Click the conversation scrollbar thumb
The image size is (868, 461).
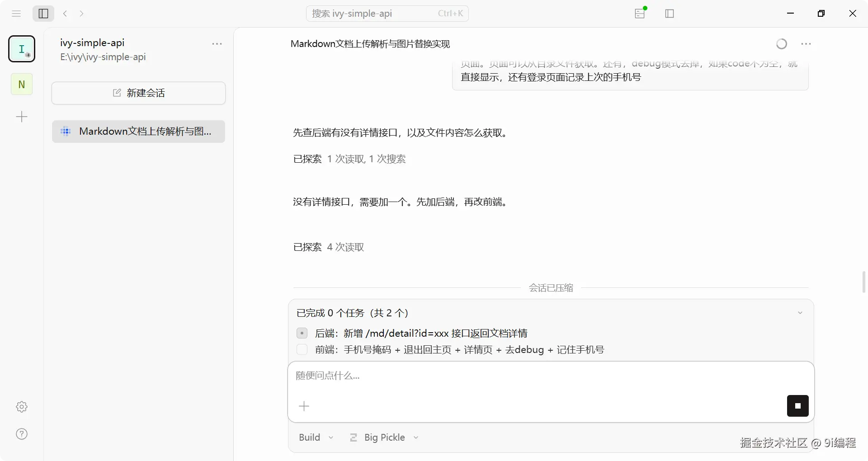coord(864,282)
